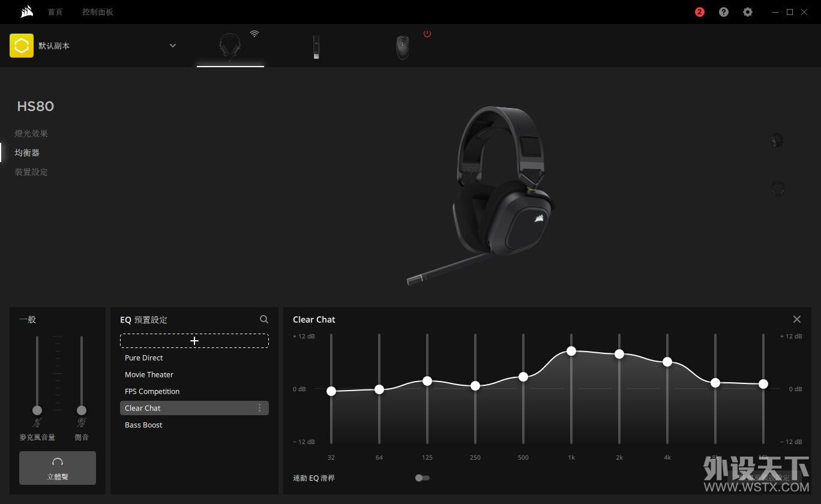Select the HS80 headset device icon
This screenshot has height=504, width=821.
[230, 47]
